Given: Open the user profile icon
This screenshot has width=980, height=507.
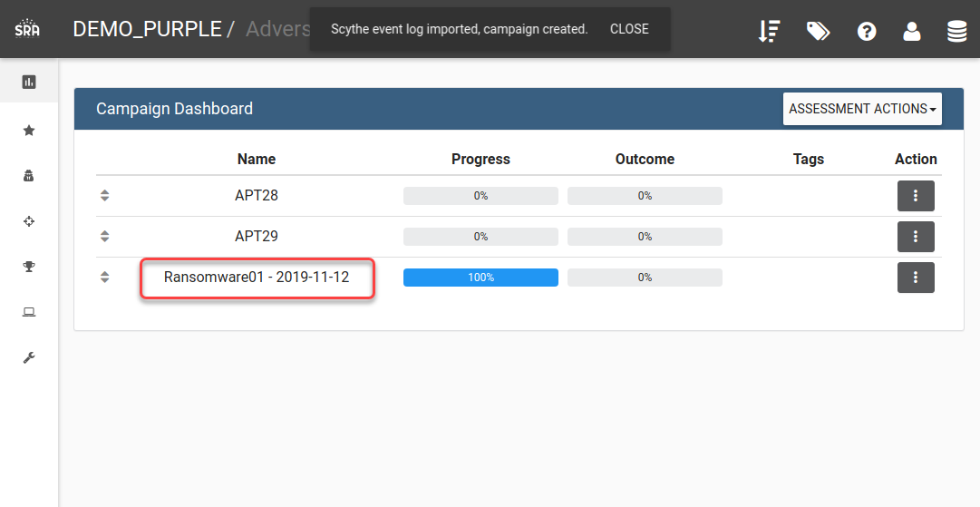Looking at the screenshot, I should 912,31.
